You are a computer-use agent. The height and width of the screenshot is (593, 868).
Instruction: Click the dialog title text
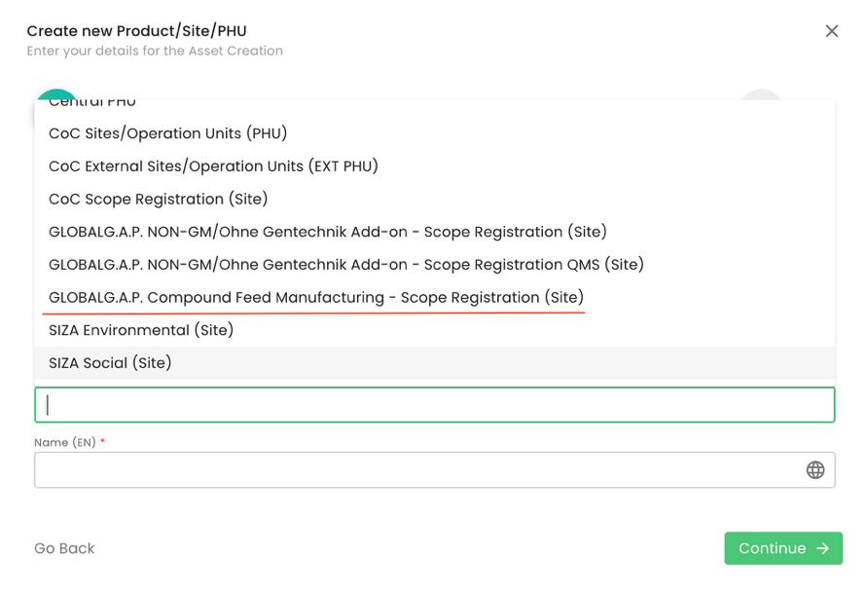click(136, 32)
